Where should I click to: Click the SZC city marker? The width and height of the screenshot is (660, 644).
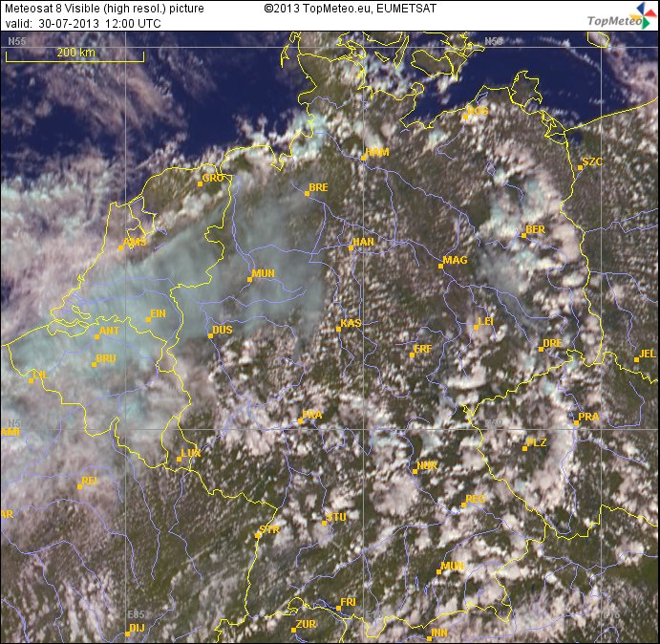coord(580,167)
